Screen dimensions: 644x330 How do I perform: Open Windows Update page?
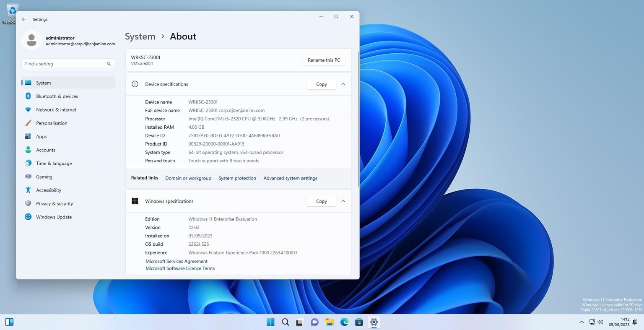pos(68,217)
